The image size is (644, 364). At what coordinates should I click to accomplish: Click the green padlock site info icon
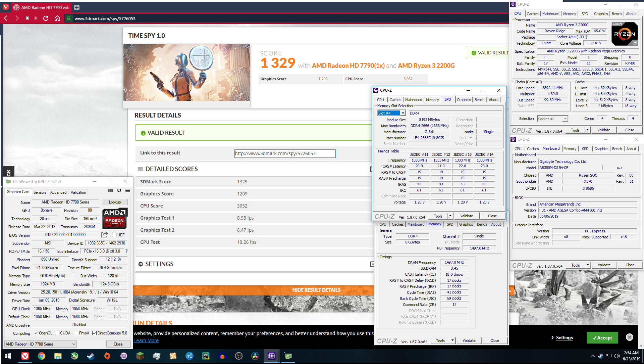[68, 18]
